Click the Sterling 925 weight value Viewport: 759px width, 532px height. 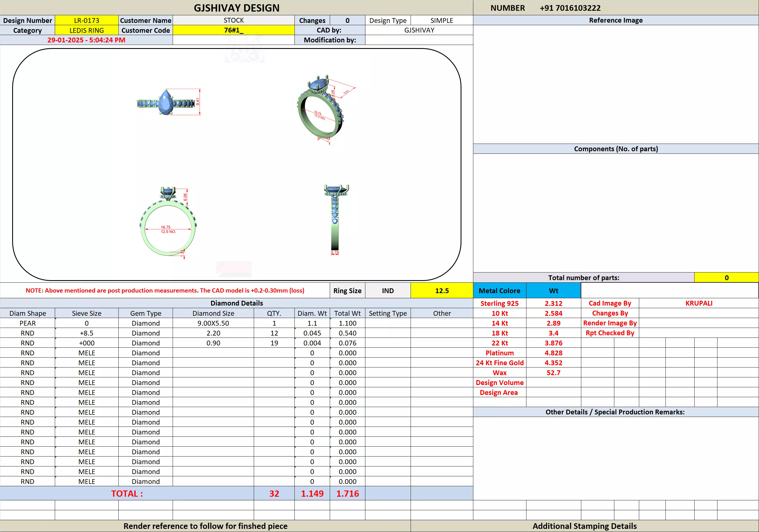[x=553, y=303]
